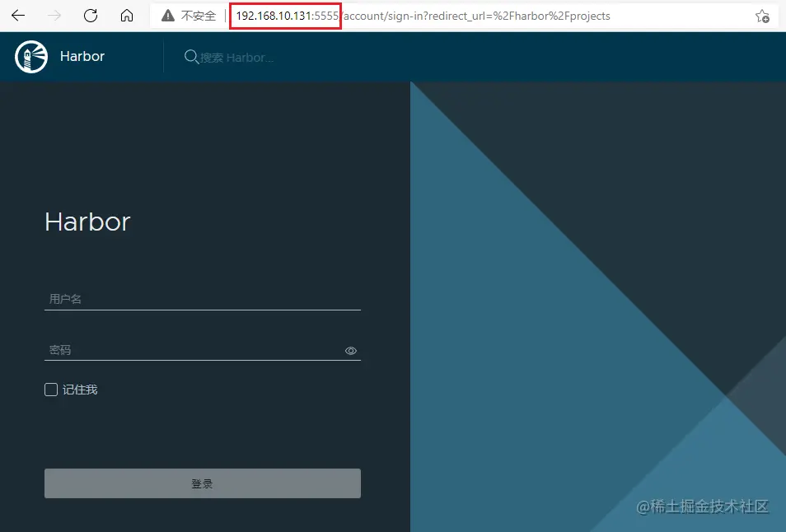786x532 pixels.
Task: Click the 搜索 Harbor search box
Action: click(237, 58)
